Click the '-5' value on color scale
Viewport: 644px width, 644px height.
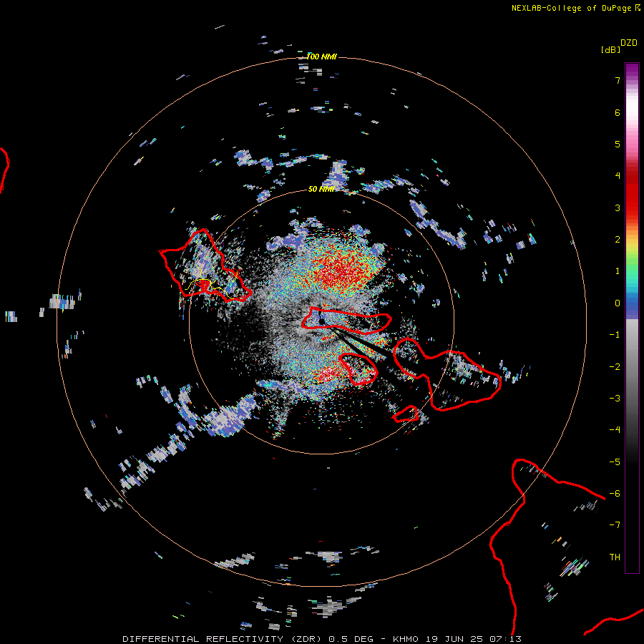(615, 462)
